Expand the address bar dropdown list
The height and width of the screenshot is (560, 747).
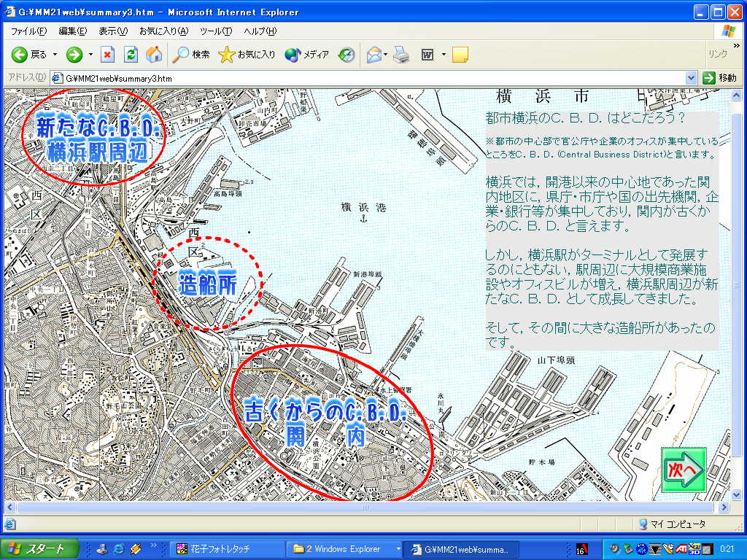[x=691, y=78]
